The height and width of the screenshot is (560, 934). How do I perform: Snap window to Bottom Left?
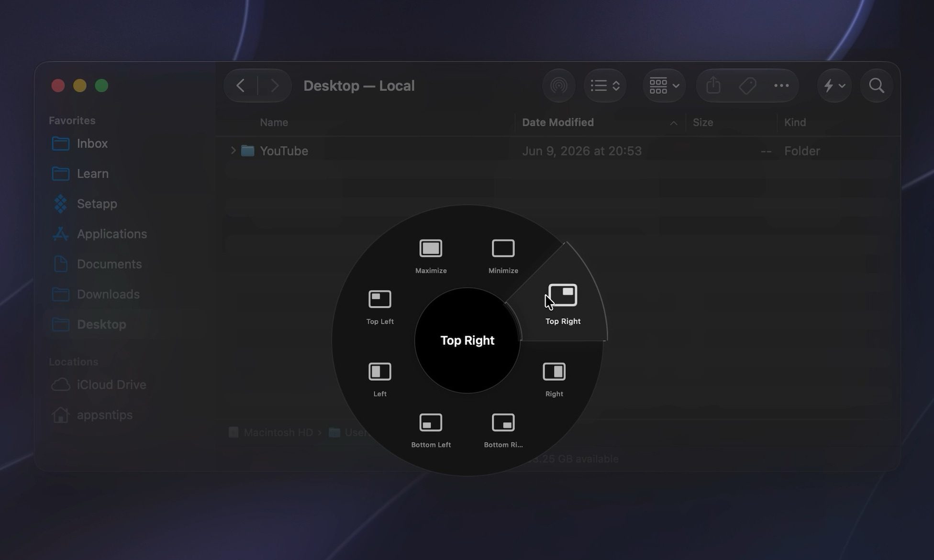click(x=431, y=430)
